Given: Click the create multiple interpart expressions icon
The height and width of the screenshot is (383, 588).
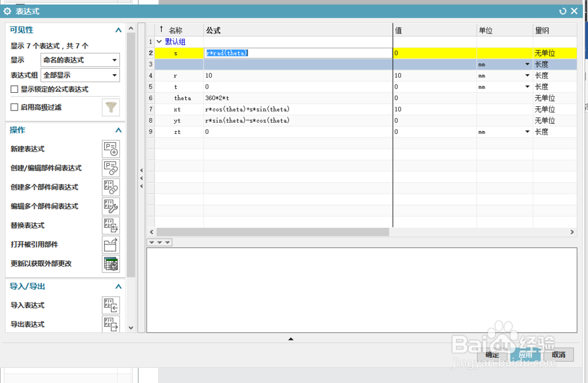Looking at the screenshot, I should (x=111, y=187).
